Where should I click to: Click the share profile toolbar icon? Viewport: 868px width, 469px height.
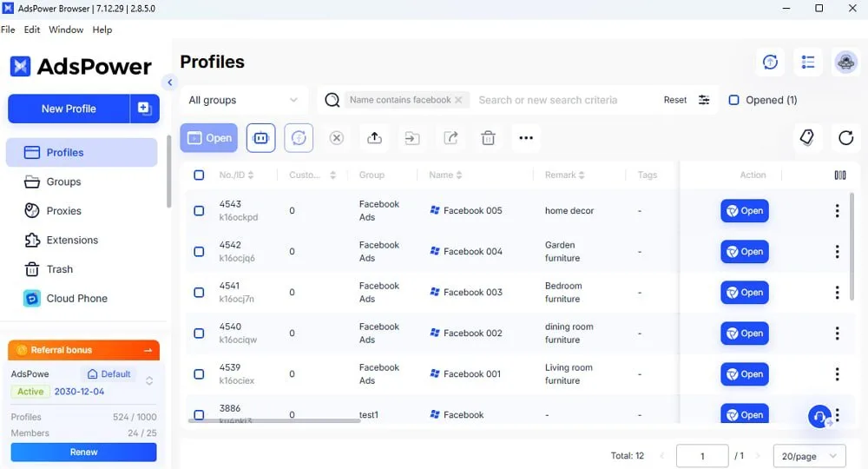point(450,138)
